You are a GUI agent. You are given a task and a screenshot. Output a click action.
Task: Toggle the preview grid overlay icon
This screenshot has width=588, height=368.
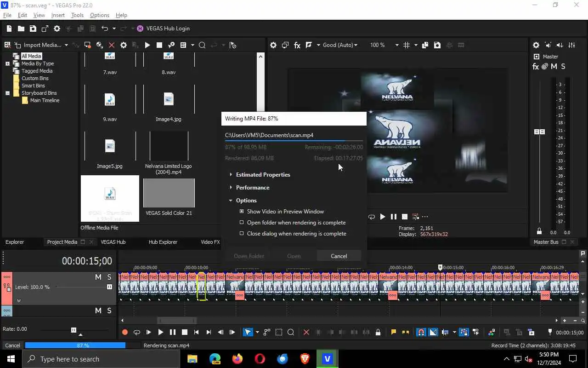[407, 45]
